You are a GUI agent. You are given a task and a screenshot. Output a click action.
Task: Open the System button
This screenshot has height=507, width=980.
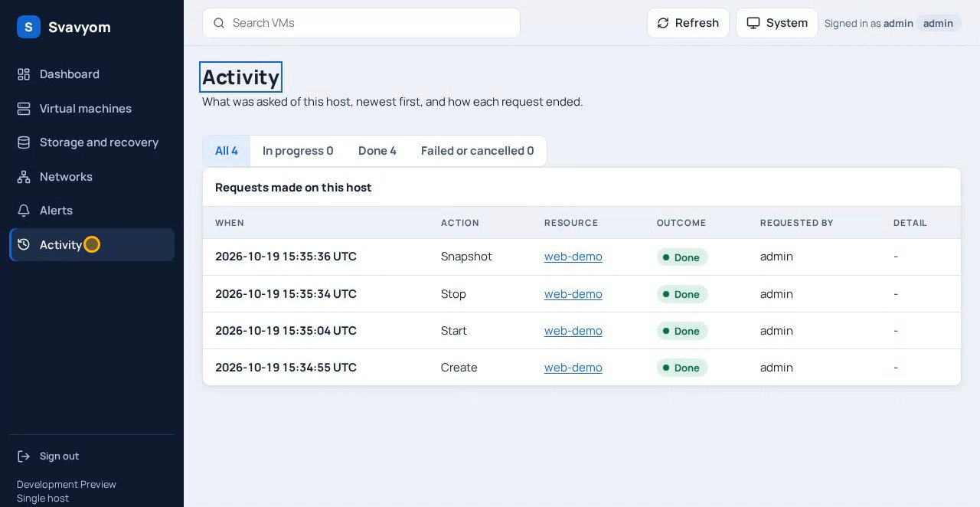tap(777, 23)
